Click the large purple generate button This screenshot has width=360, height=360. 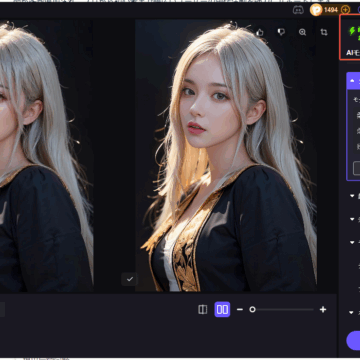click(x=353, y=340)
